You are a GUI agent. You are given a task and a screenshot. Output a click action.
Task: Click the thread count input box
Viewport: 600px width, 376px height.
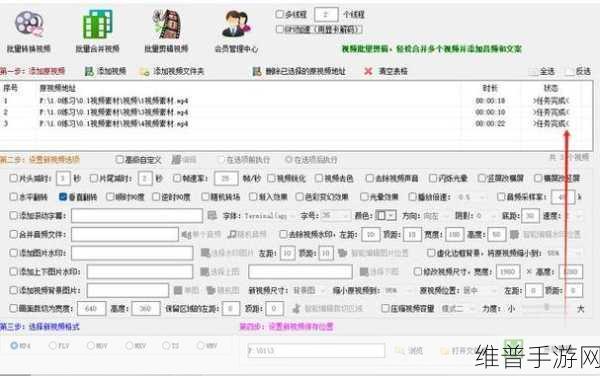click(x=326, y=15)
